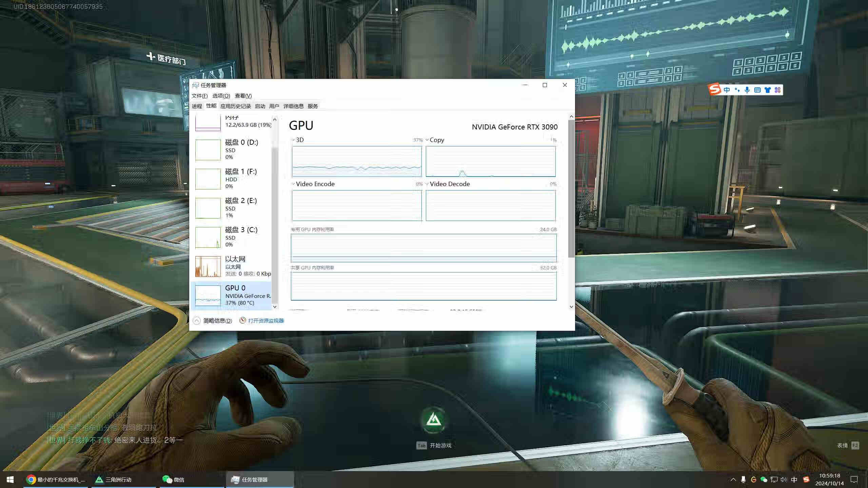
Task: Click the 共享 GPU 内存利用率 graph
Action: (x=423, y=286)
